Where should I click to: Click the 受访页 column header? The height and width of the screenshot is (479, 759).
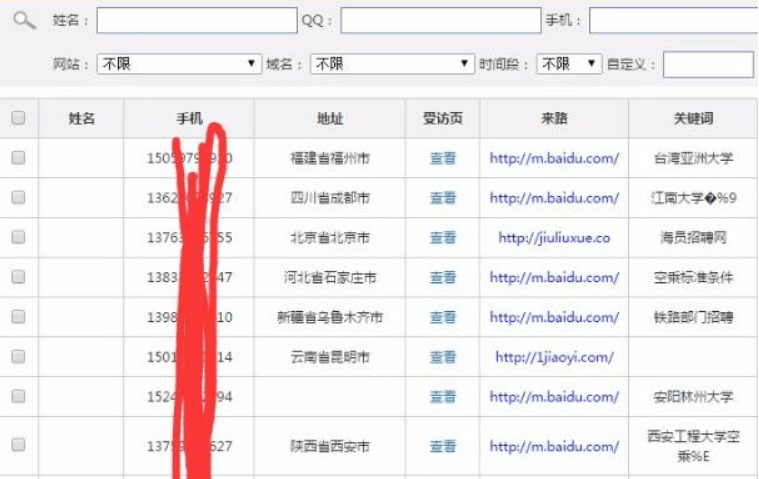[x=442, y=118]
